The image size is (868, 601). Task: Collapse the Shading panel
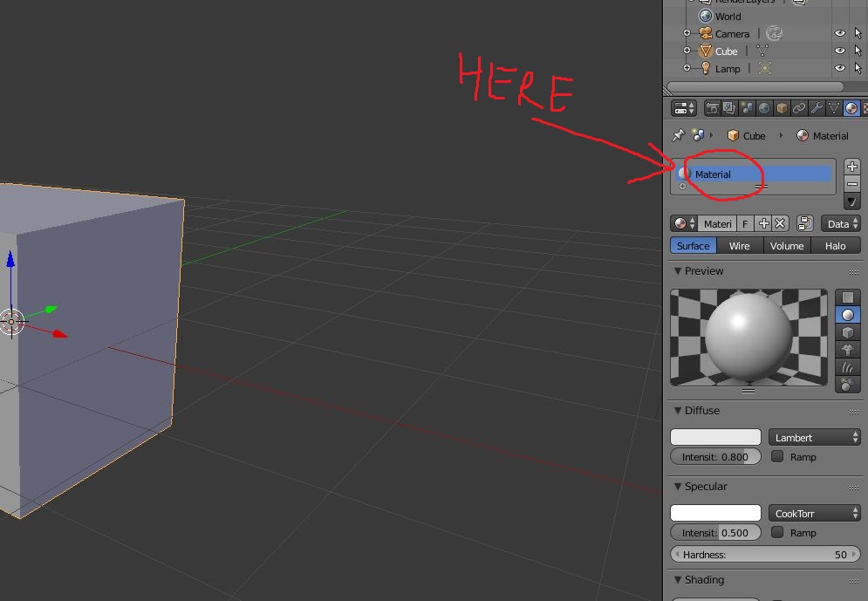(678, 580)
